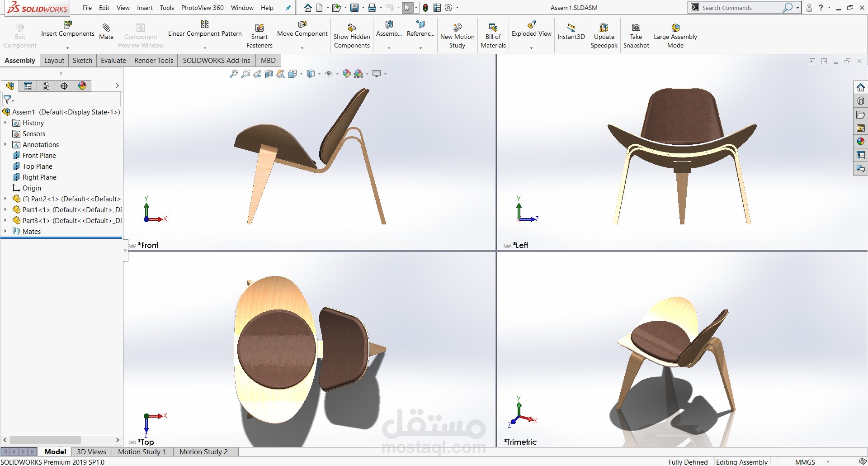
Task: Open the Motion Study 1 tab
Action: coord(142,452)
